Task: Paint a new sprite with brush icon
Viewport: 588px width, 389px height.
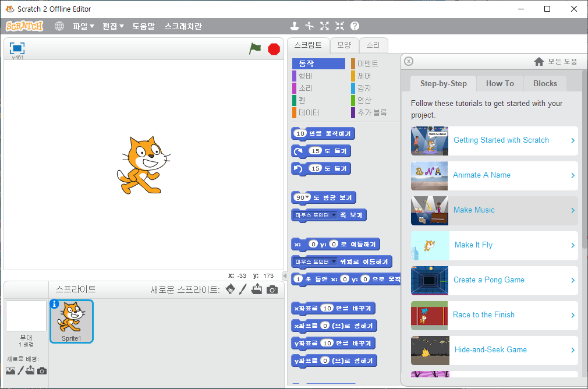Action: tap(243, 289)
